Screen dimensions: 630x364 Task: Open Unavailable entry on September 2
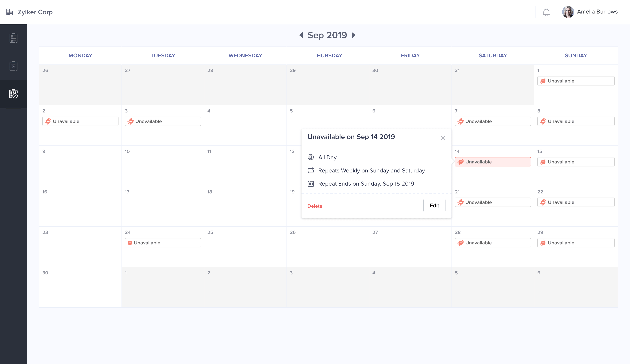pos(80,121)
